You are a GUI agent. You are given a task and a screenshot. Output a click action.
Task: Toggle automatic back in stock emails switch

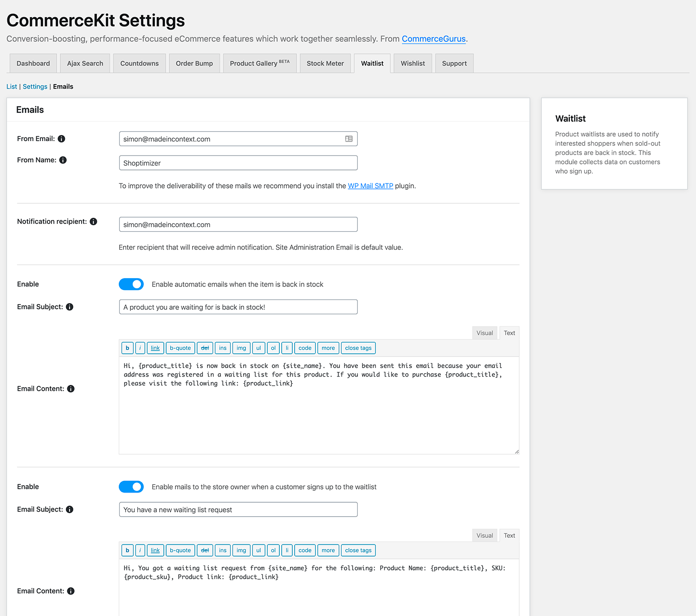131,284
